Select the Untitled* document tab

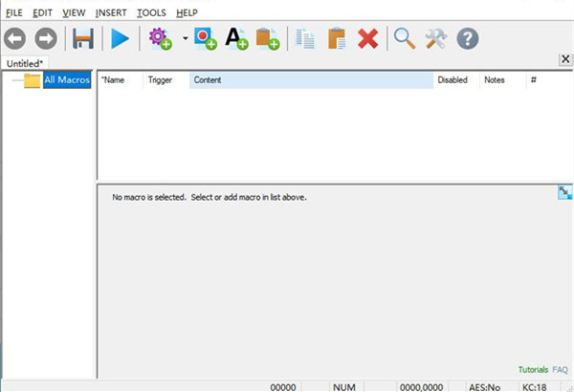click(25, 63)
